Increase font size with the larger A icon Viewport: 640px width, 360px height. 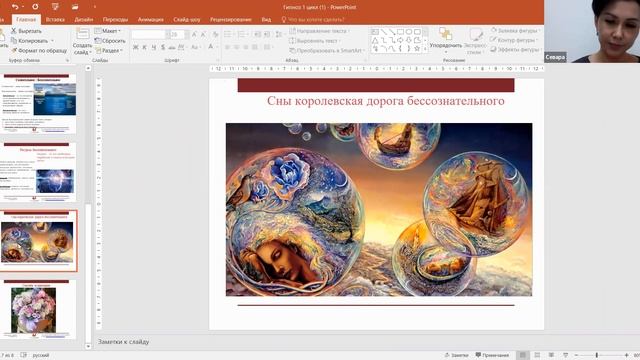[194, 35]
